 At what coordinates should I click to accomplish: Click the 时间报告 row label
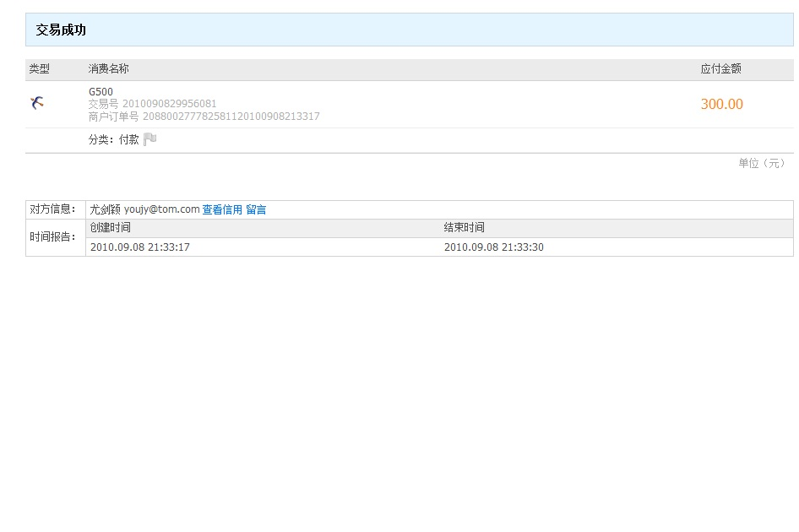tap(53, 237)
